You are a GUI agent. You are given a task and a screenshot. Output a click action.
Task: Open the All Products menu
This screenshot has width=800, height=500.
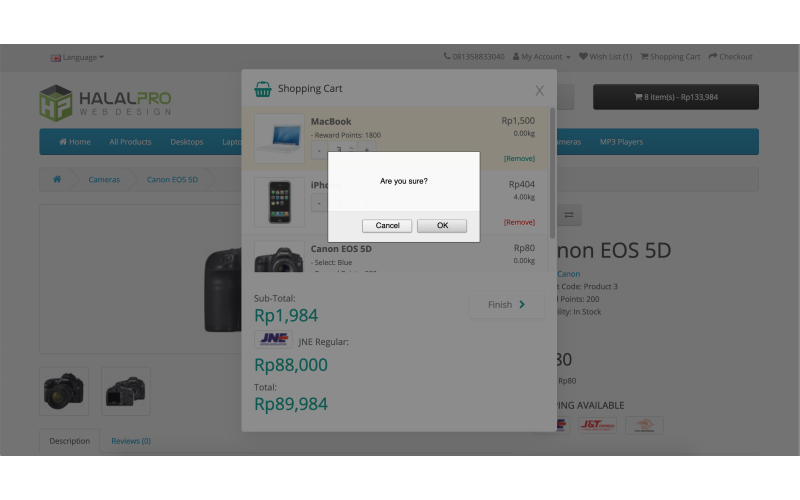(x=130, y=142)
